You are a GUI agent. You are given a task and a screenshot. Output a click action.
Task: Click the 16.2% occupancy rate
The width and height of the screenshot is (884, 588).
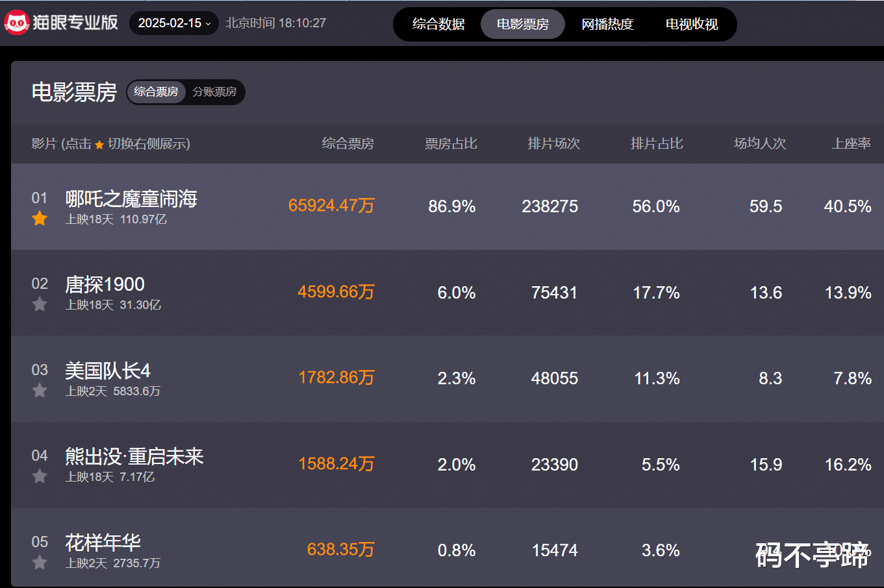848,465
